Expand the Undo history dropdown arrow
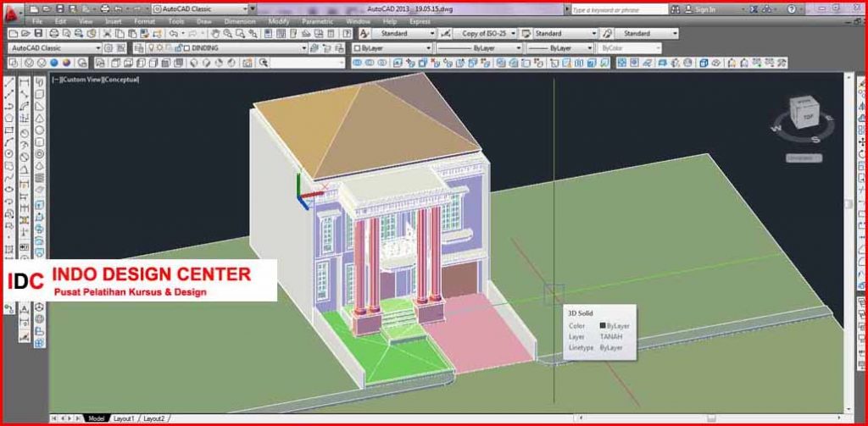Viewport: 868px width, 426px height. (x=183, y=34)
